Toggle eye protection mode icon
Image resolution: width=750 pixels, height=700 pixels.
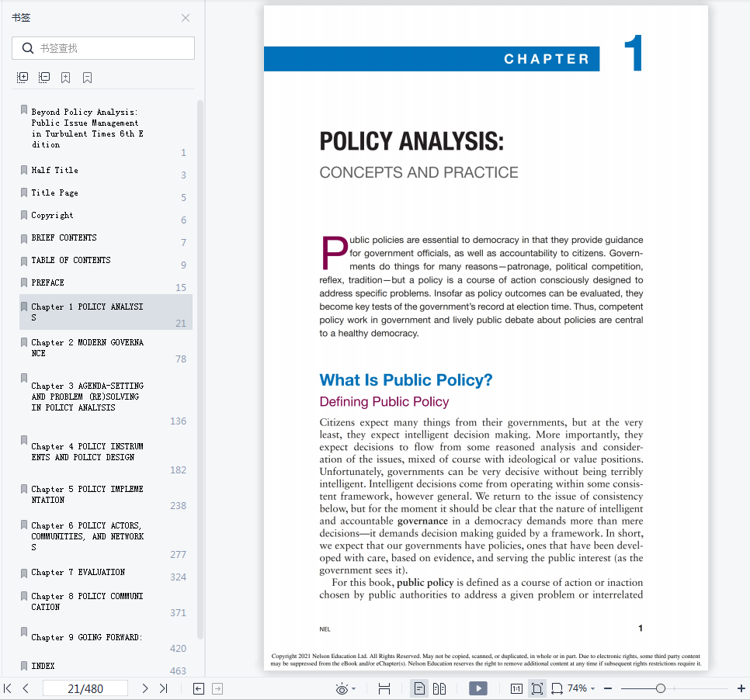coord(342,688)
